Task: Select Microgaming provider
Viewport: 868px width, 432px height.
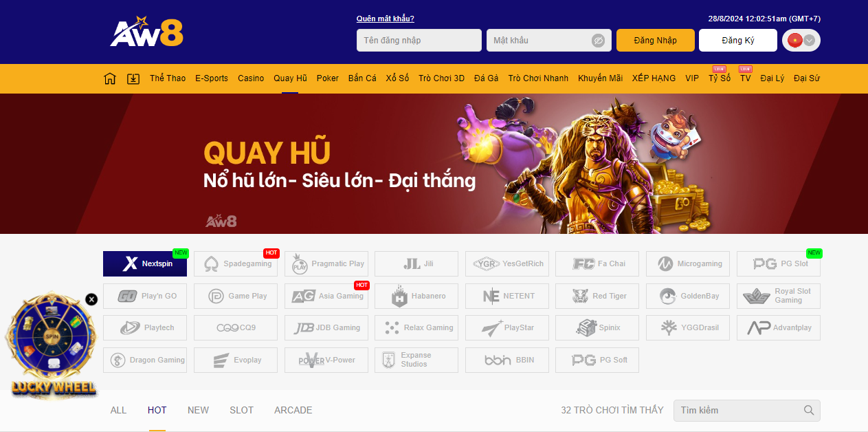Action: click(x=688, y=263)
